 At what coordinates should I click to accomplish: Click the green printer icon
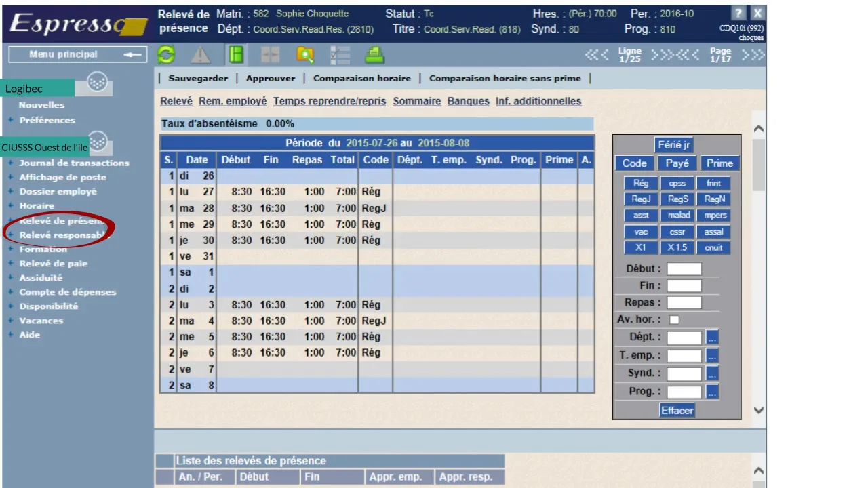[374, 55]
